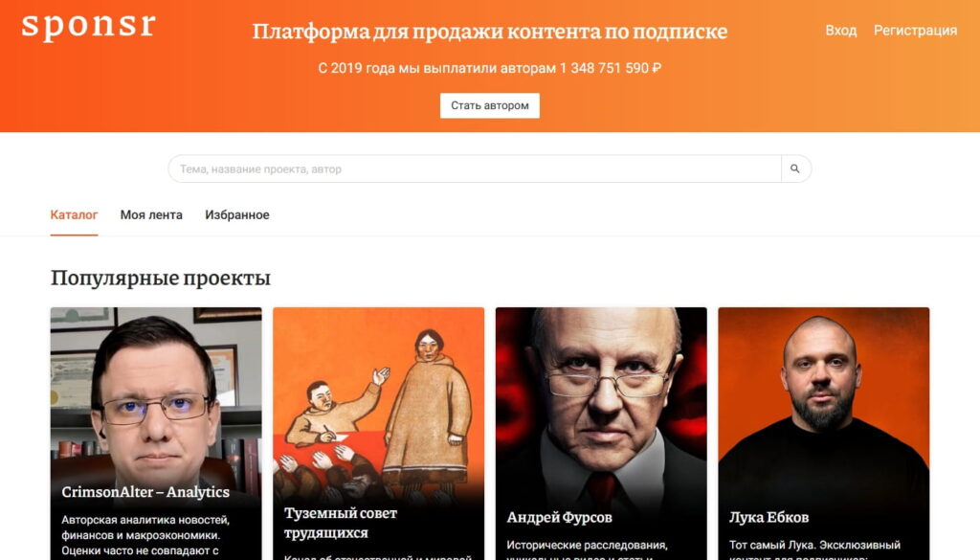Open the Регистрация link
Image resolution: width=980 pixels, height=560 pixels.
(915, 31)
